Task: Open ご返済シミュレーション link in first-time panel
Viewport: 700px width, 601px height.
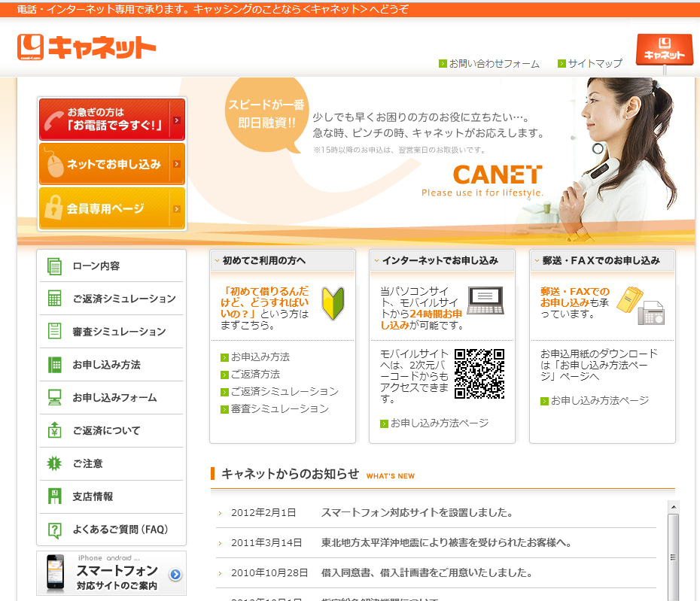Action: pos(280,392)
